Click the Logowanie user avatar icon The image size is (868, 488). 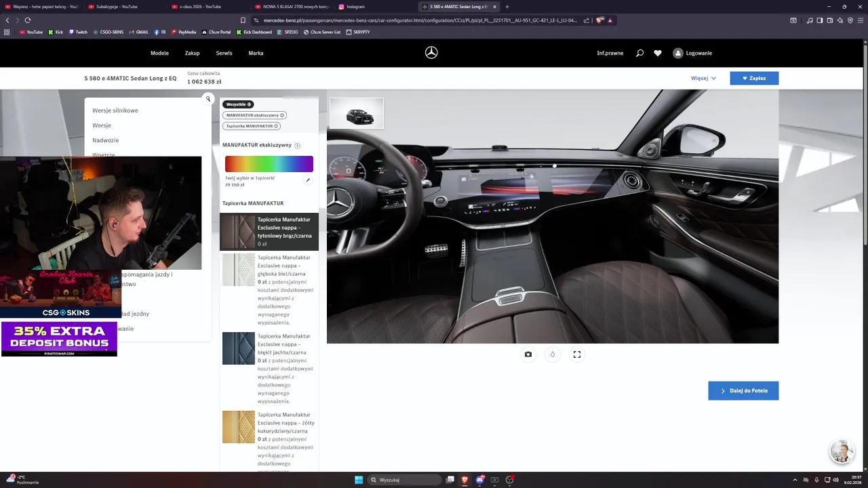coord(677,53)
